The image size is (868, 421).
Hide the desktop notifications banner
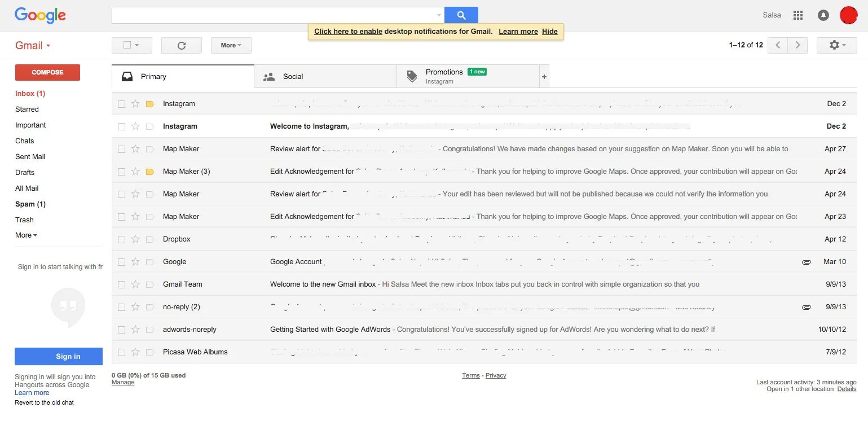coord(550,32)
